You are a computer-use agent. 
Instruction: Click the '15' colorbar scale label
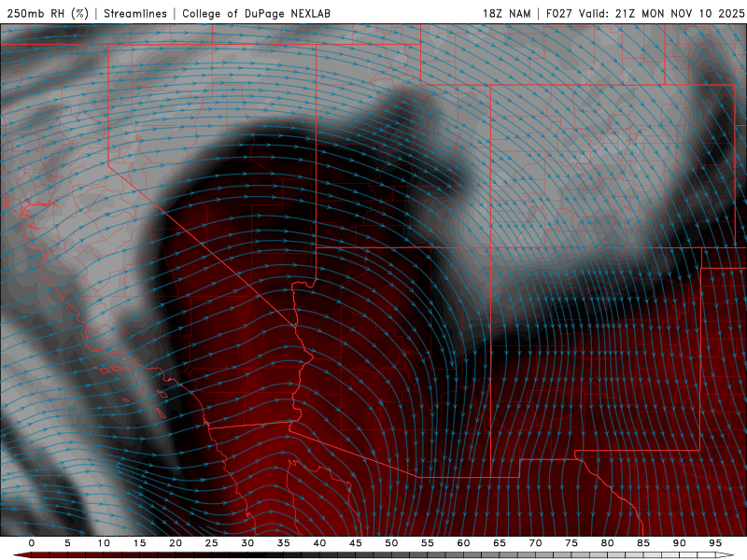[x=139, y=543]
